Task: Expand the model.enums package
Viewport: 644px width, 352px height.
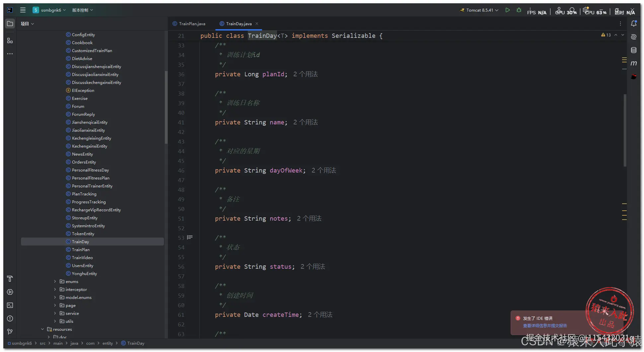Action: 55,297
